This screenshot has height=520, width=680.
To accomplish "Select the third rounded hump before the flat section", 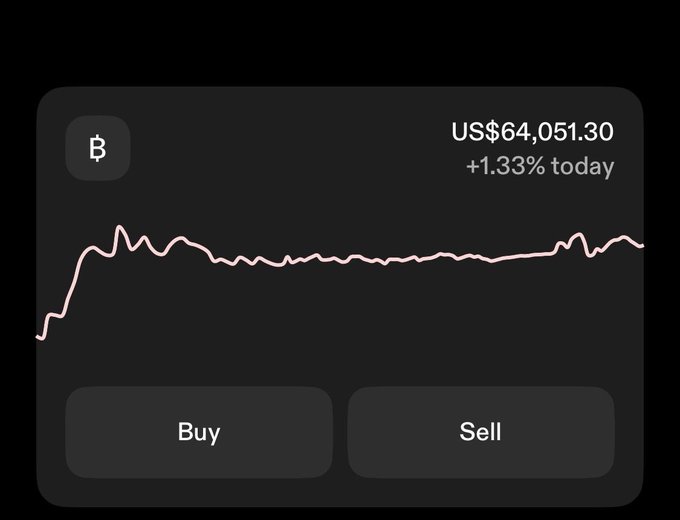I will [x=180, y=238].
